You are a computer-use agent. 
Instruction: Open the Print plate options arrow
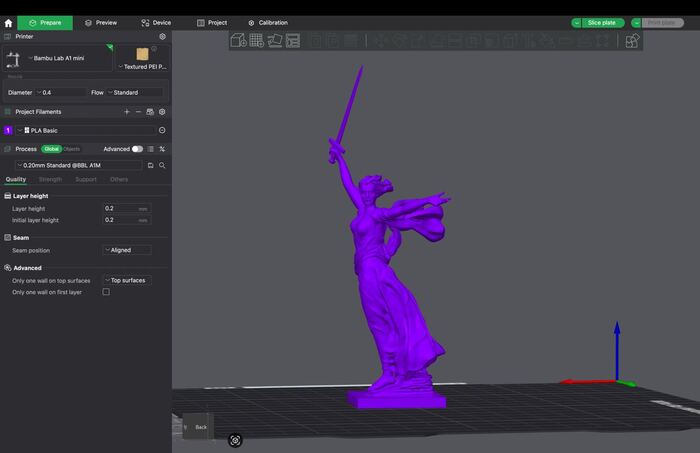click(636, 23)
